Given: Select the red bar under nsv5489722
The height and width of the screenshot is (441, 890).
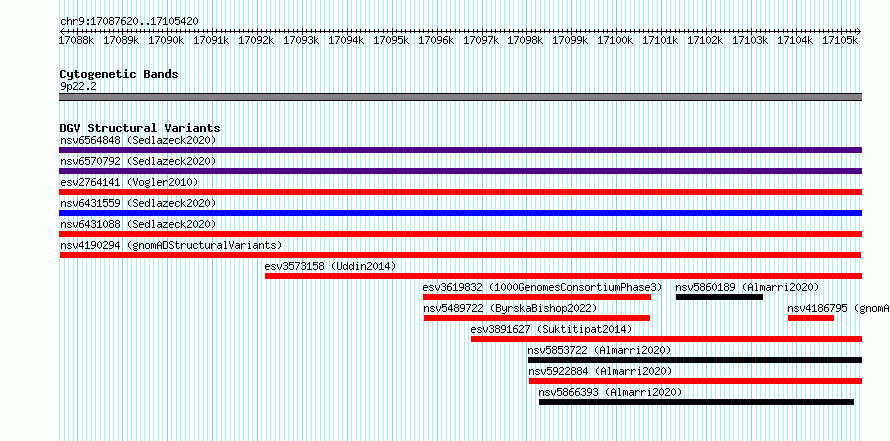Looking at the screenshot, I should tap(537, 318).
